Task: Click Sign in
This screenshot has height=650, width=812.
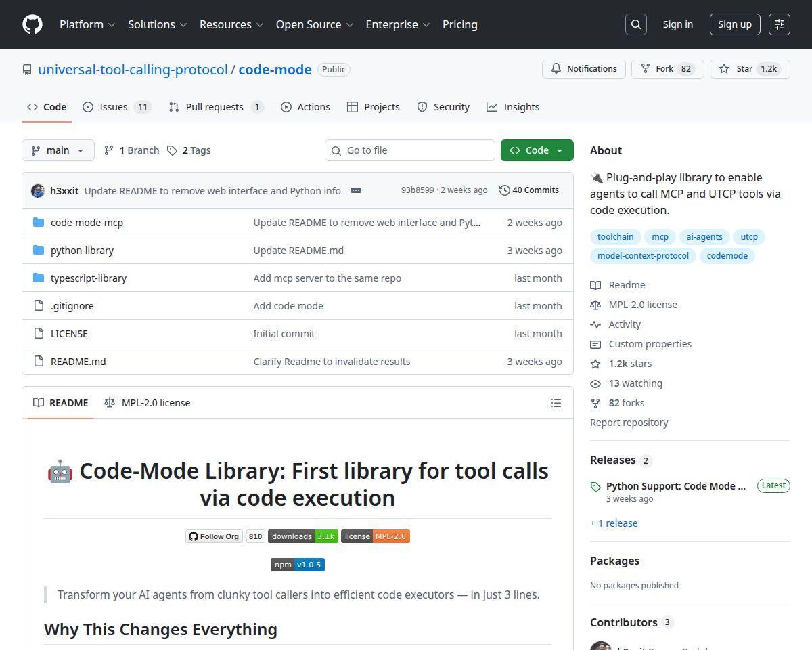Action: pyautogui.click(x=678, y=24)
